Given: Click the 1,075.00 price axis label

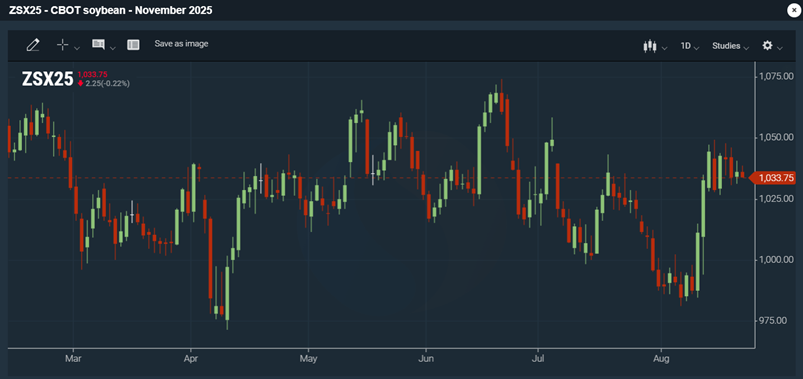Looking at the screenshot, I should point(776,76).
